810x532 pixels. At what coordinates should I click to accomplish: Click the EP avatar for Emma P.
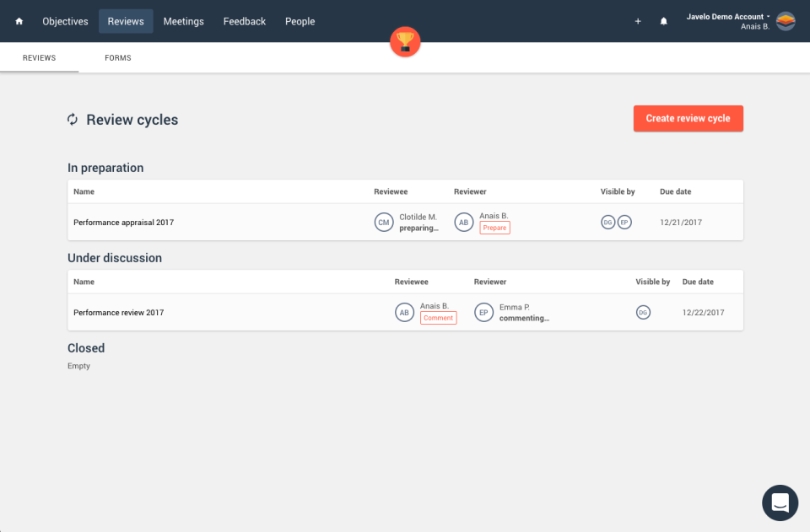click(483, 312)
